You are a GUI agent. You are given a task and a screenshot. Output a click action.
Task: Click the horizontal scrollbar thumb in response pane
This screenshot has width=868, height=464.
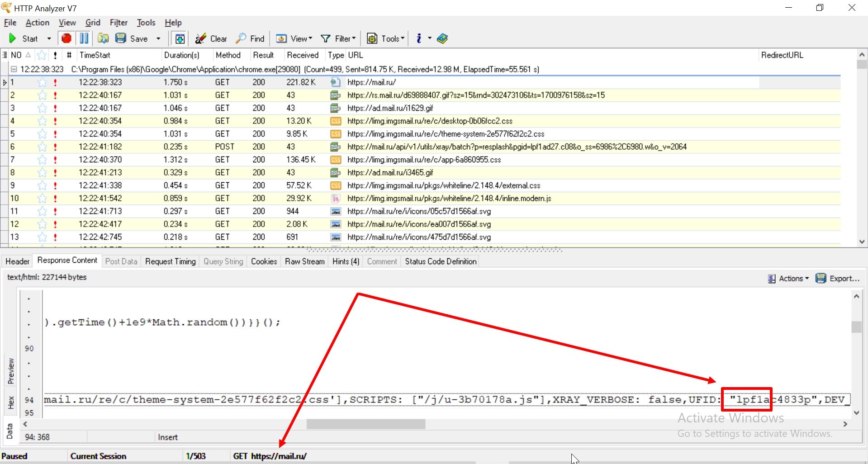365,424
